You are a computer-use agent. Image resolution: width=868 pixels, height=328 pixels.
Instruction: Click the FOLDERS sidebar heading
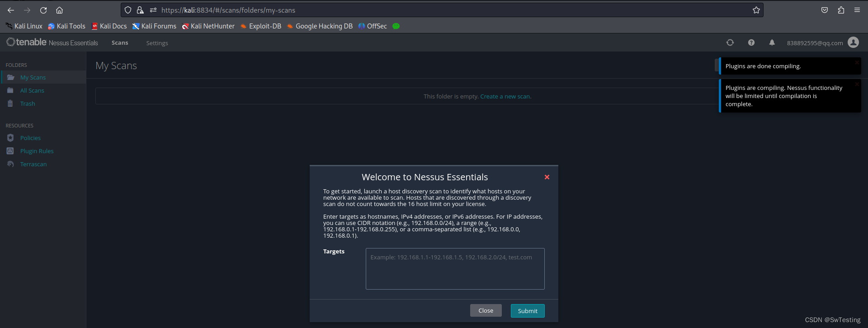(x=16, y=65)
